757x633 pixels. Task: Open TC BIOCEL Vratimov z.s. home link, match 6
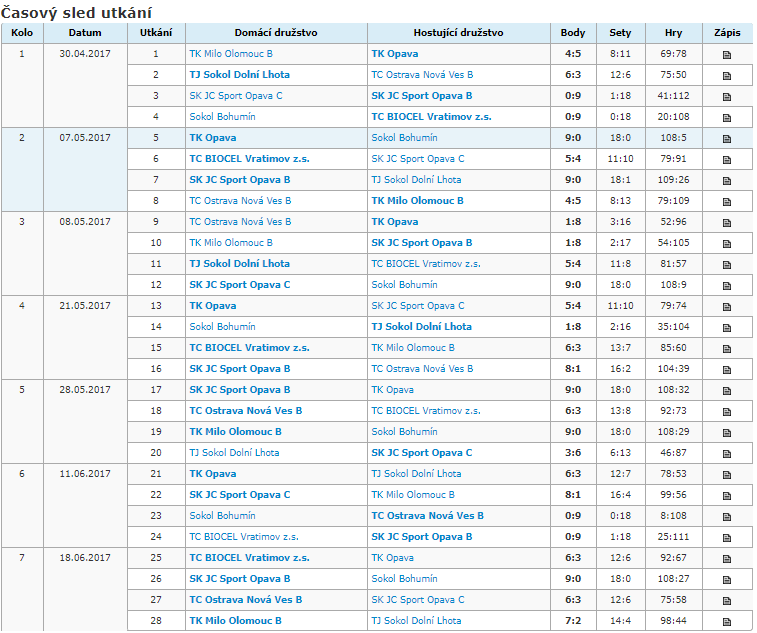tap(249, 158)
